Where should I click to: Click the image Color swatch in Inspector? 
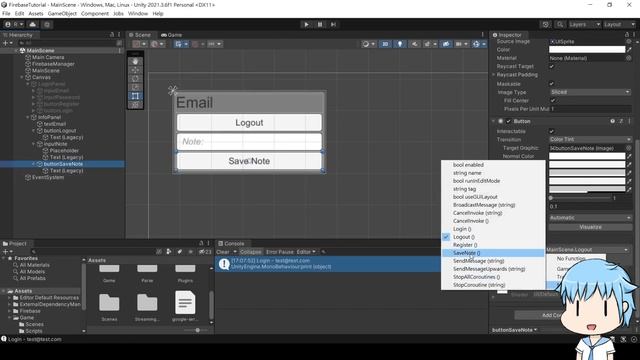click(x=587, y=49)
